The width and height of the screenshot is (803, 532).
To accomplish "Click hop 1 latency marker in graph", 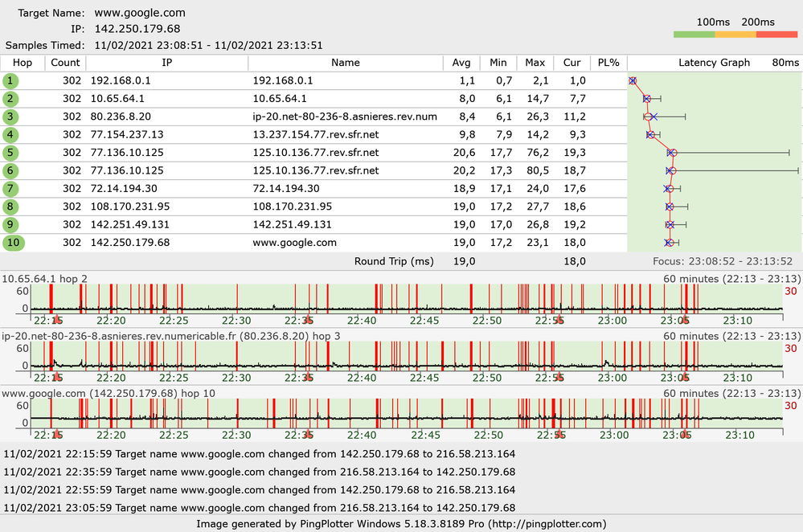I will pos(633,80).
